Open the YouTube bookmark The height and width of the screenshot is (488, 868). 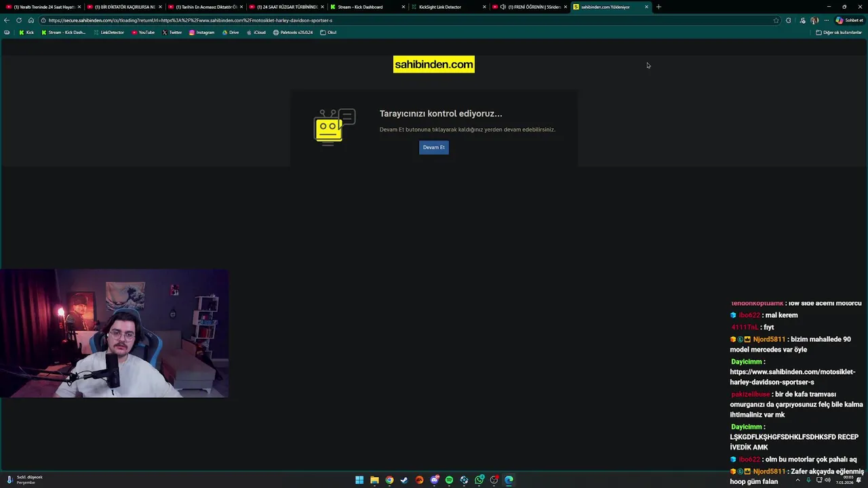click(x=143, y=33)
